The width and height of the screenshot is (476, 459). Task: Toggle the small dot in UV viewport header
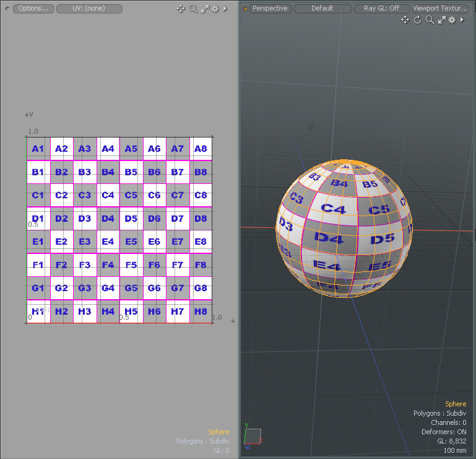click(x=7, y=9)
